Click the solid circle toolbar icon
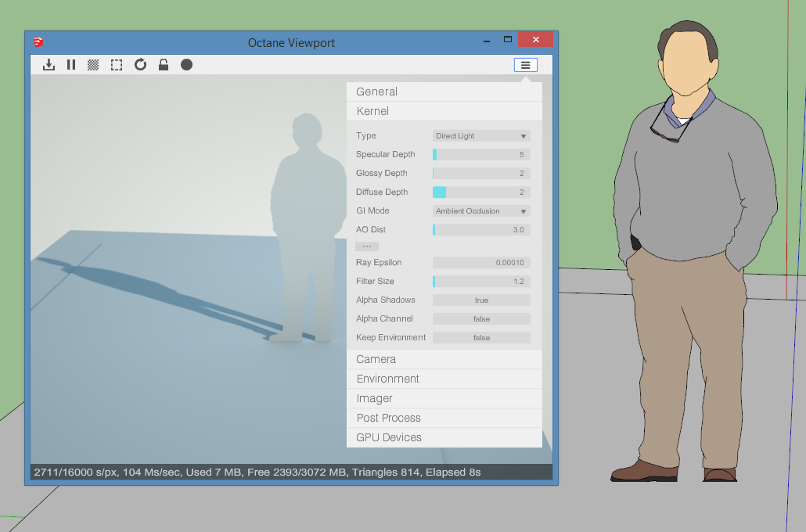This screenshot has width=806, height=532. [186, 65]
